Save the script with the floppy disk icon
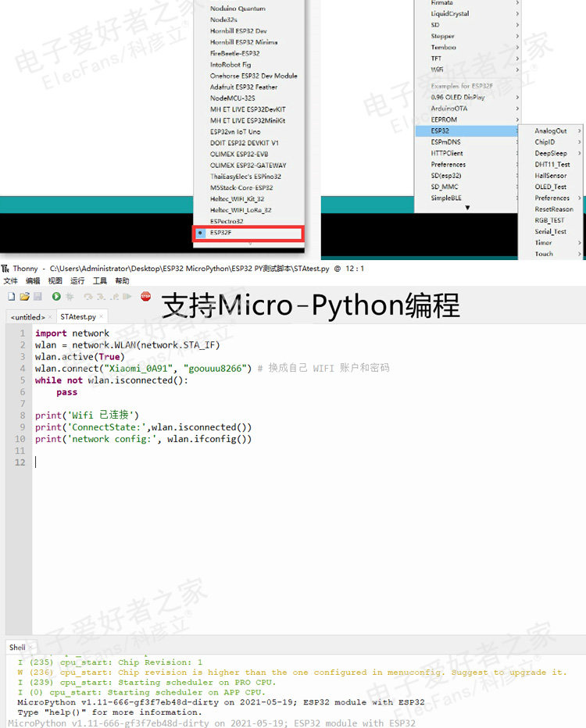Viewport: 586px width, 728px height. point(38,296)
